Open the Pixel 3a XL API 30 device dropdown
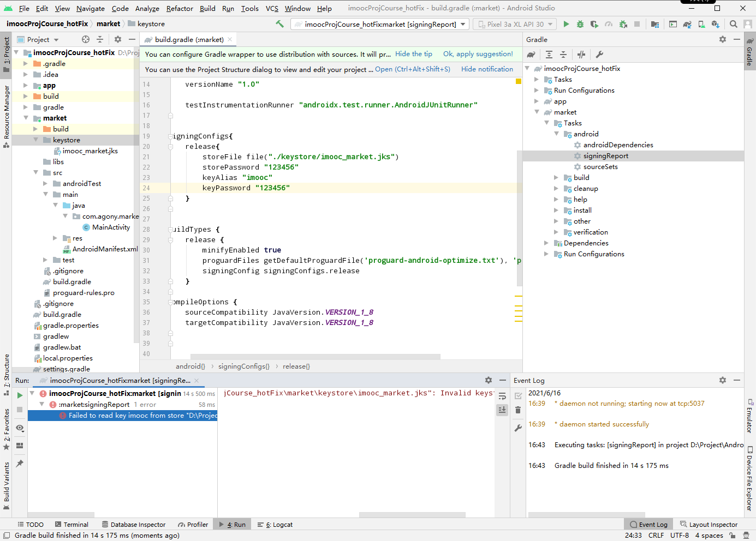 (514, 24)
